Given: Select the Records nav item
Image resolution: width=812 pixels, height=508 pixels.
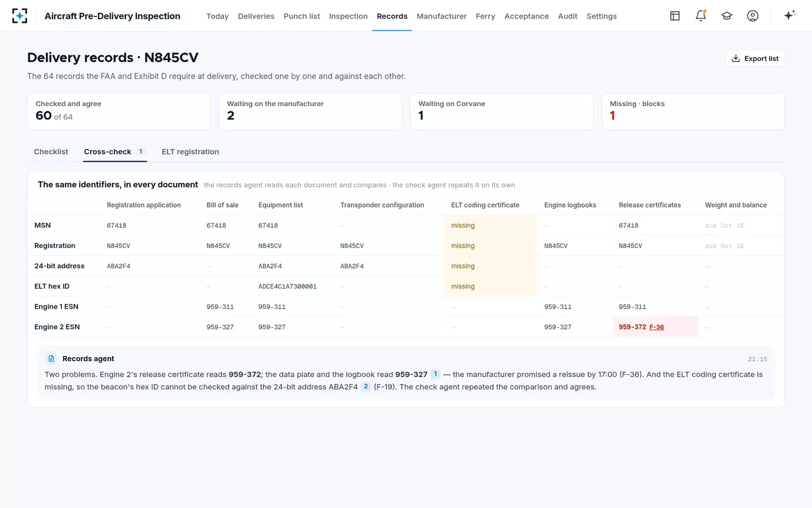Looking at the screenshot, I should [x=392, y=16].
